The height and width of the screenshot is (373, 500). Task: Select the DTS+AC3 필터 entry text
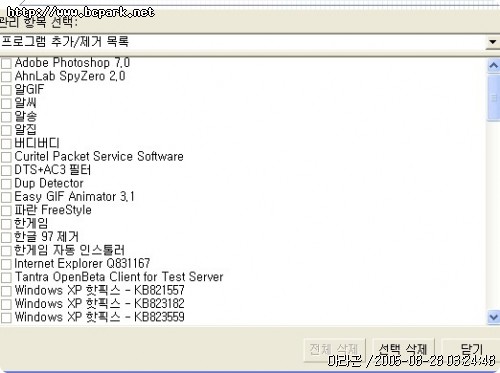pyautogui.click(x=52, y=170)
